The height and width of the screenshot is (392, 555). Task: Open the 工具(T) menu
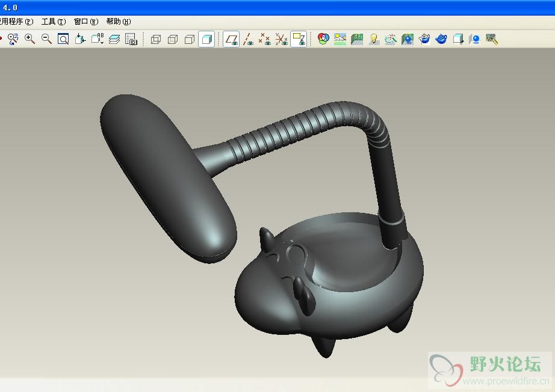(54, 22)
